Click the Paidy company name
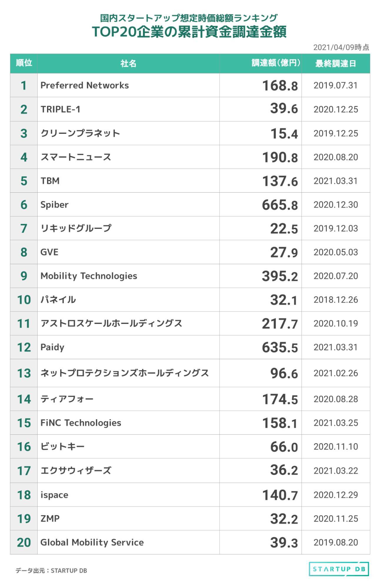 point(52,347)
